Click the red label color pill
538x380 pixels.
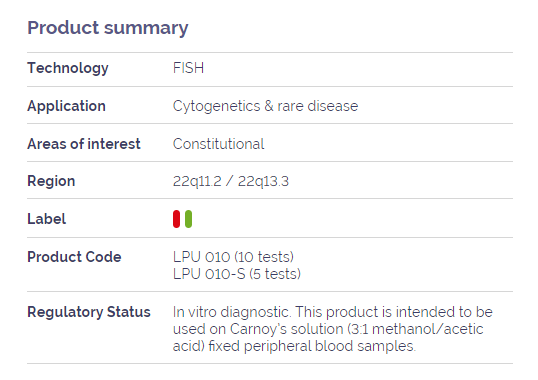176,219
